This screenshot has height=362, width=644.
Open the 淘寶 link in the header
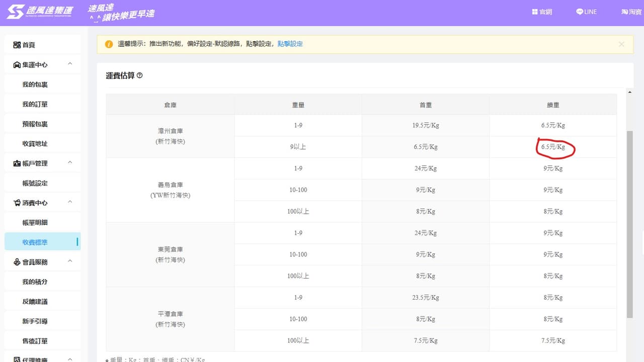pyautogui.click(x=631, y=12)
